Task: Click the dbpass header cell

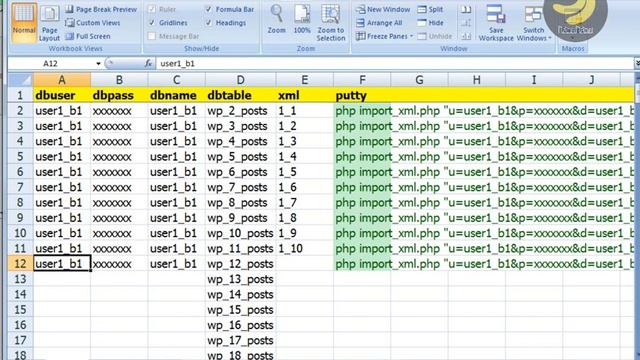Action: (119, 95)
